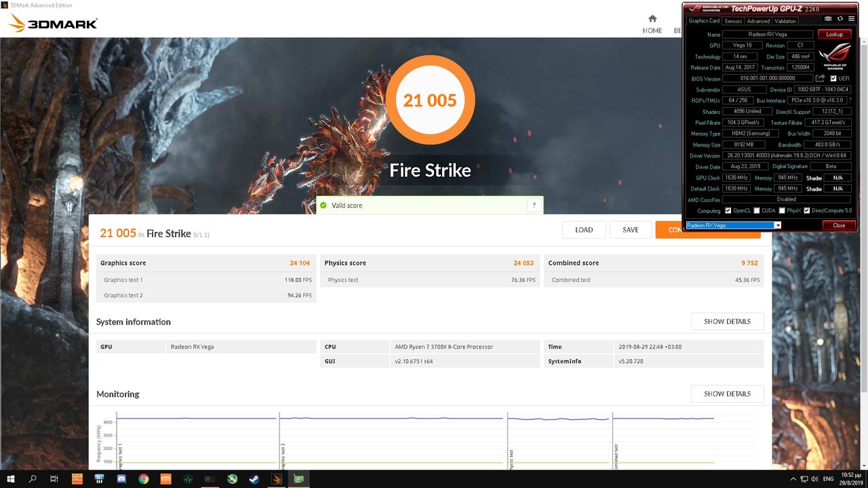
Task: Open the GPU-Z hamburger menu
Action: [851, 19]
